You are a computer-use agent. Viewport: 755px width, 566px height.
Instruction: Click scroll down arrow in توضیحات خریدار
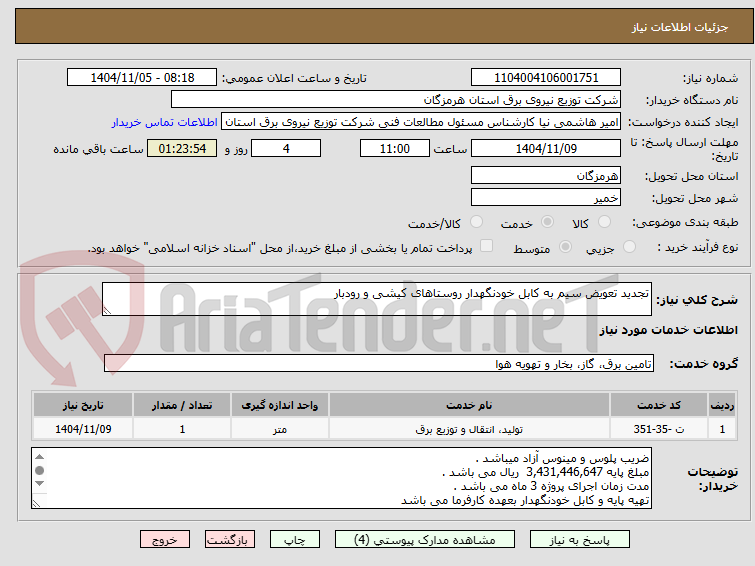[39, 483]
